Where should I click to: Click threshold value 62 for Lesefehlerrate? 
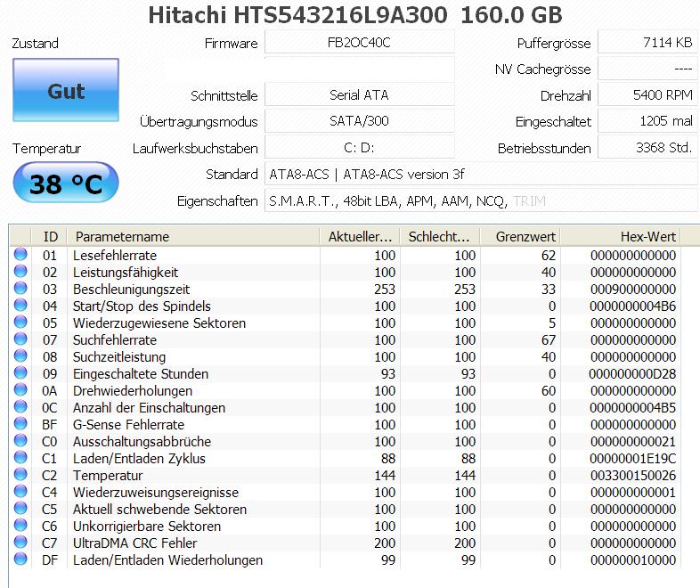pos(549,256)
